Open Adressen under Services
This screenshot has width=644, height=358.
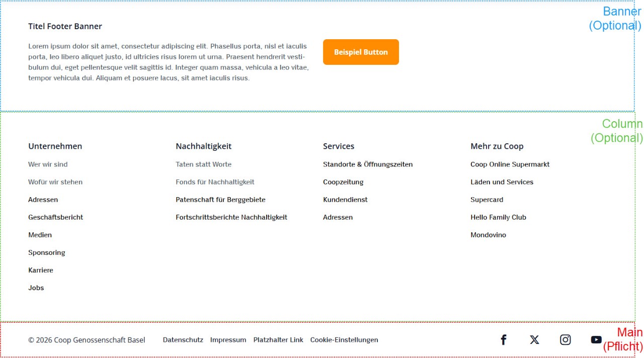[x=338, y=217]
